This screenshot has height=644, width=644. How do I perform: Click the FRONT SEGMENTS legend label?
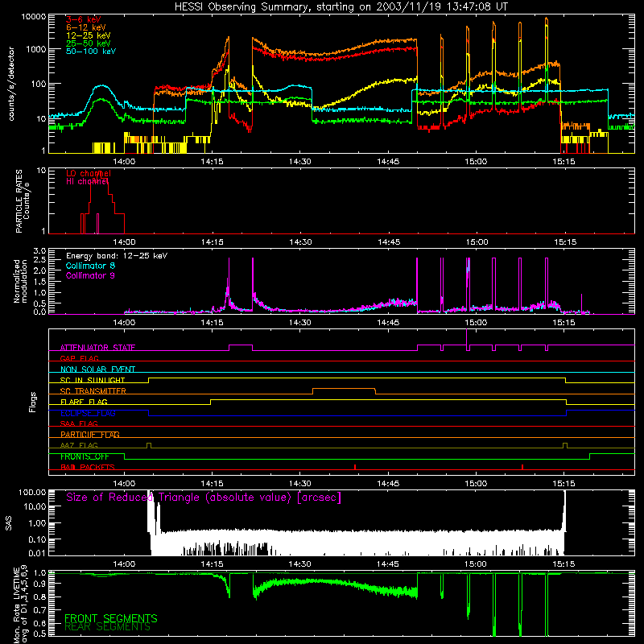coord(111,618)
